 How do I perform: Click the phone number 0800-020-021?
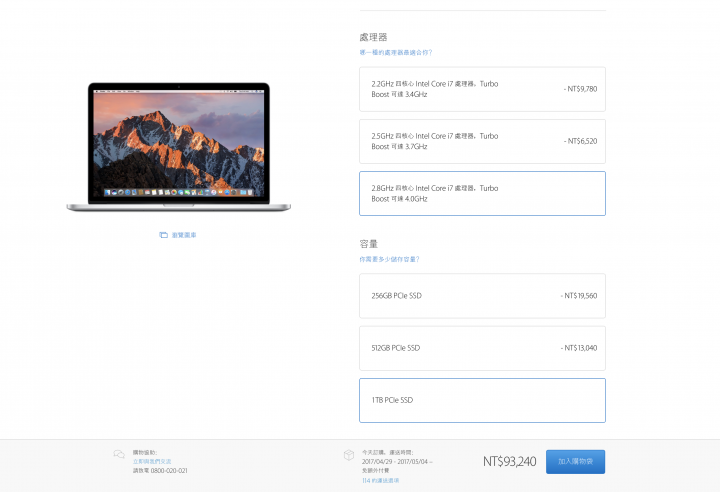(169, 470)
